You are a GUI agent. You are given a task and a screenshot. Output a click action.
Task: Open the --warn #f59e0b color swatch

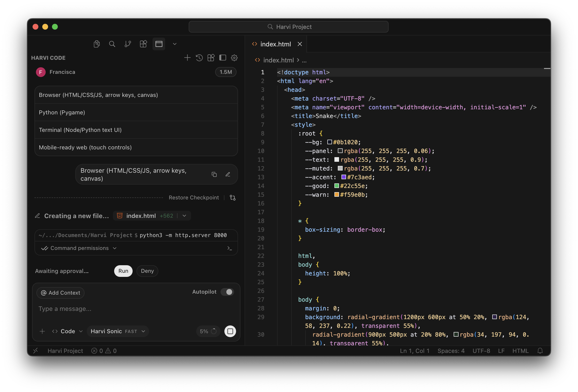(x=337, y=195)
